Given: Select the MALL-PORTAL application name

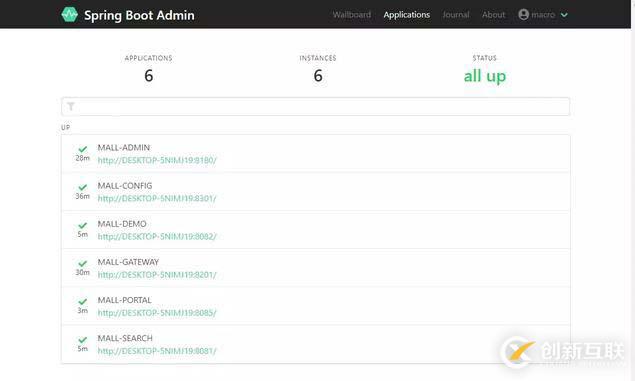Looking at the screenshot, I should (124, 300).
